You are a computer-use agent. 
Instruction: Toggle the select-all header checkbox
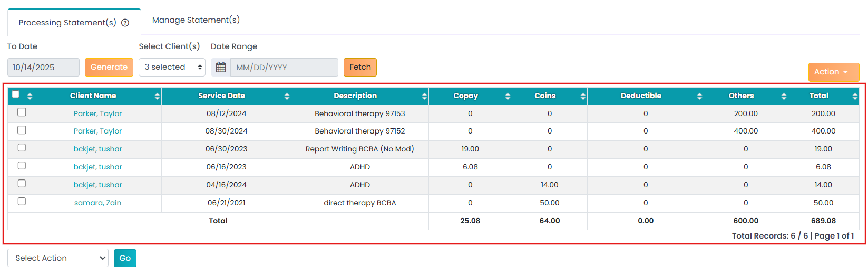(16, 94)
